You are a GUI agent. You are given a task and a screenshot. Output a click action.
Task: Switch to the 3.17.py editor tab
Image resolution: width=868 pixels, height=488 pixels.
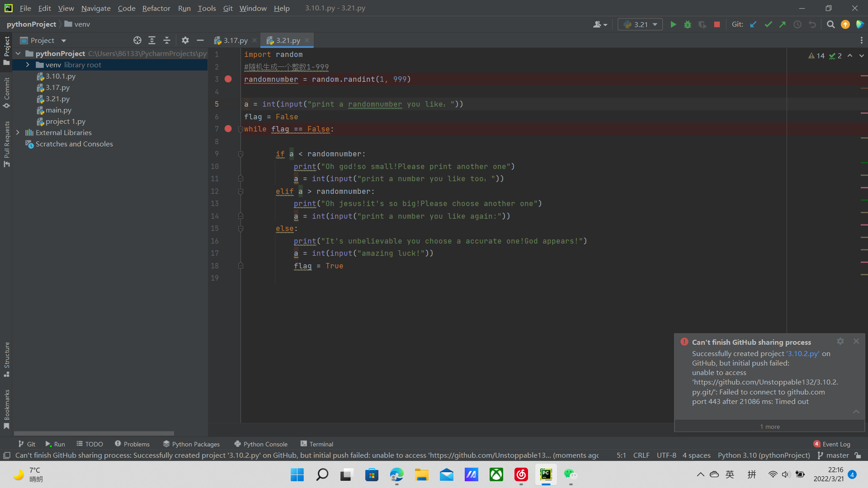point(235,40)
